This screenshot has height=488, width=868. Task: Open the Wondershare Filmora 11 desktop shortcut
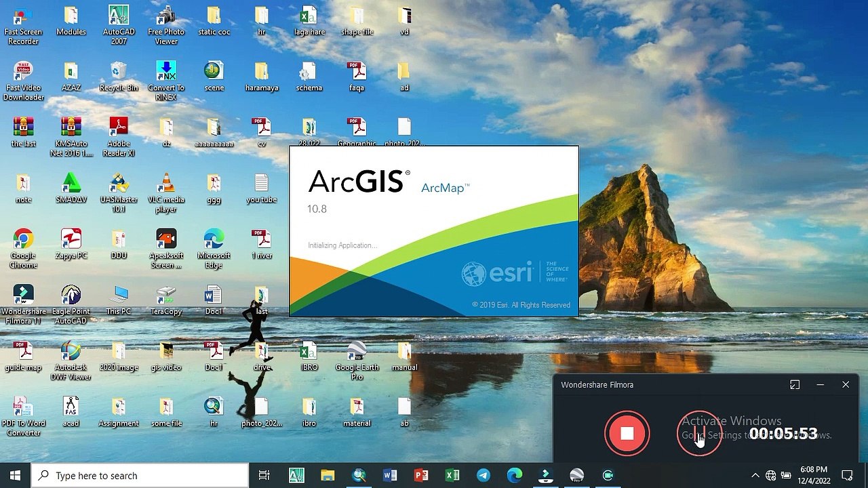tap(23, 304)
